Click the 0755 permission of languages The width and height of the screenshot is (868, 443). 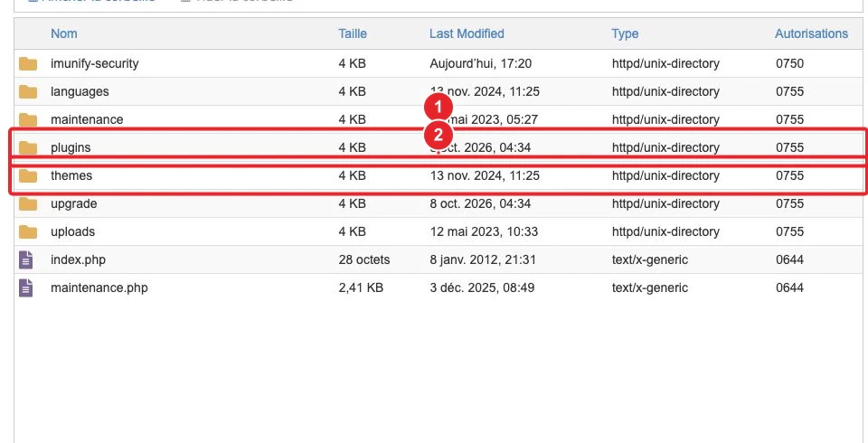click(790, 91)
